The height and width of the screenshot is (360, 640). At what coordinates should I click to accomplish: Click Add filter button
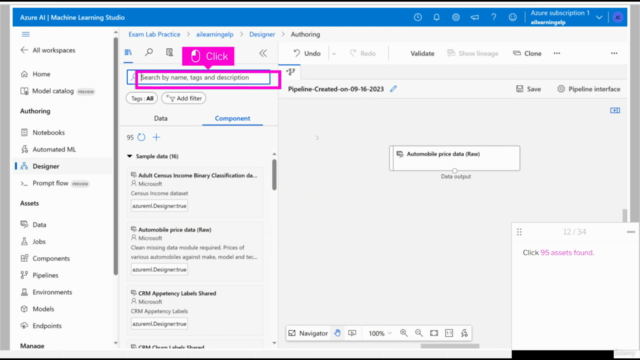click(184, 98)
